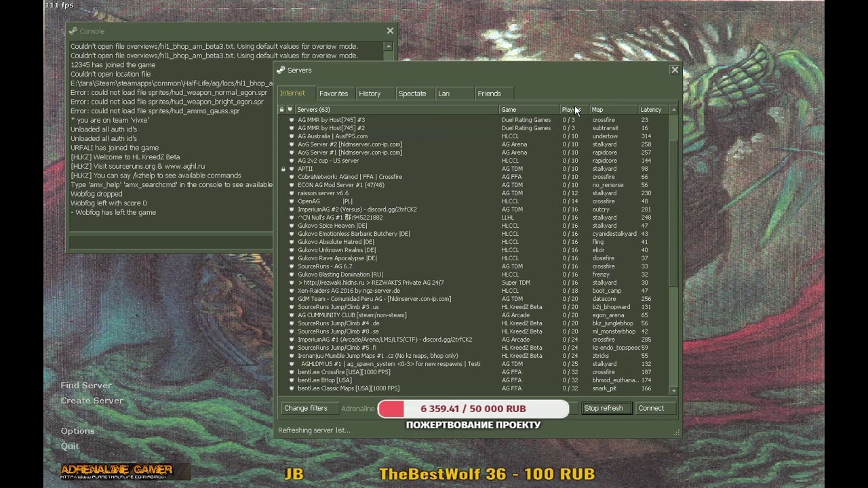Sort list by the Map column header
868x488 pixels.
click(614, 109)
